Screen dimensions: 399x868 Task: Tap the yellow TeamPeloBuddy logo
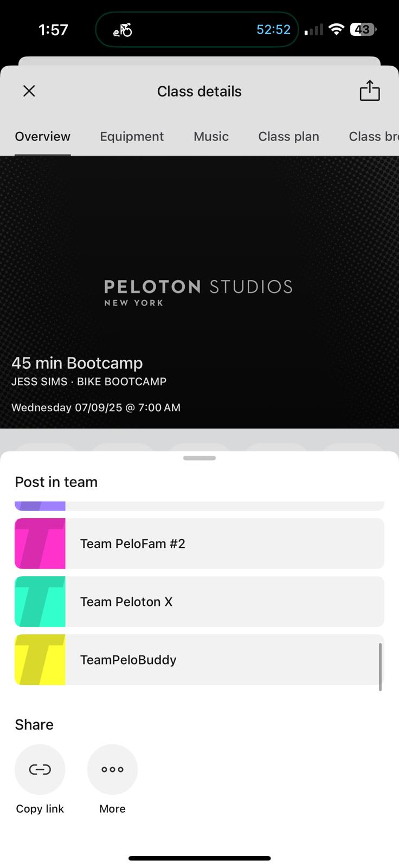40,660
